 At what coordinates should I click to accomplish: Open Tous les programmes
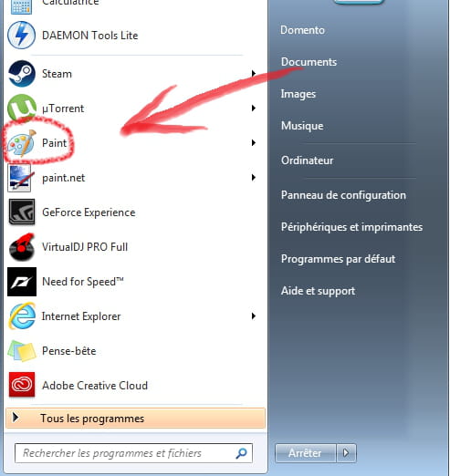tap(135, 419)
